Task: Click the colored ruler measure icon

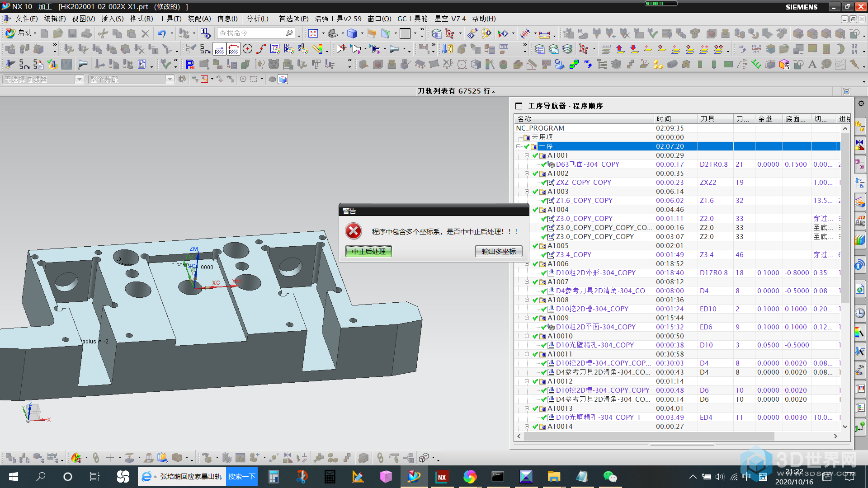Action: [x=317, y=49]
